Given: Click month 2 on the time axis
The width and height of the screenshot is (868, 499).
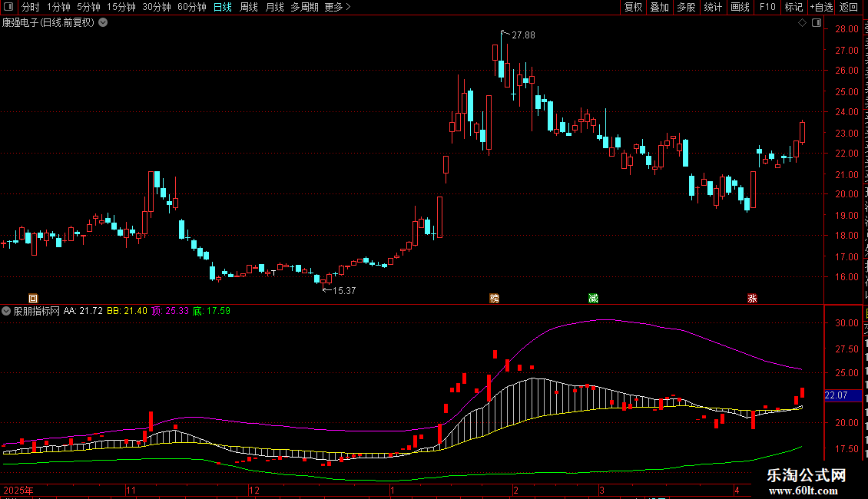Looking at the screenshot, I should coord(515,491).
